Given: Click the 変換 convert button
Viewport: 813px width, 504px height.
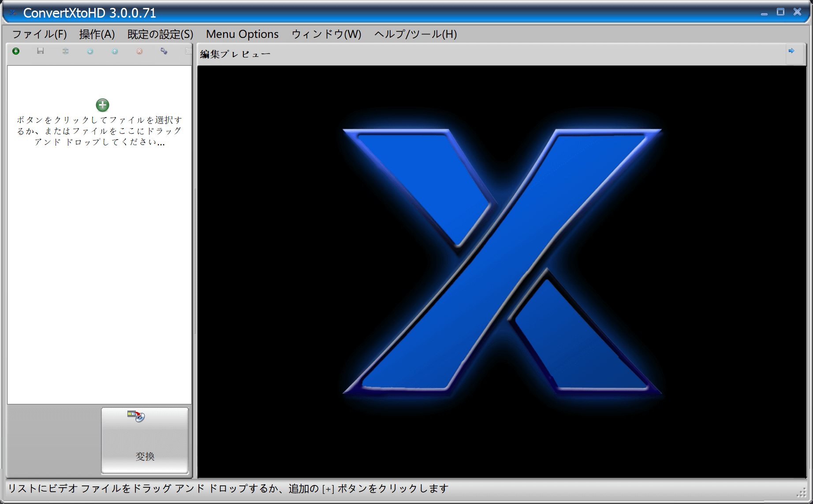Looking at the screenshot, I should point(145,440).
